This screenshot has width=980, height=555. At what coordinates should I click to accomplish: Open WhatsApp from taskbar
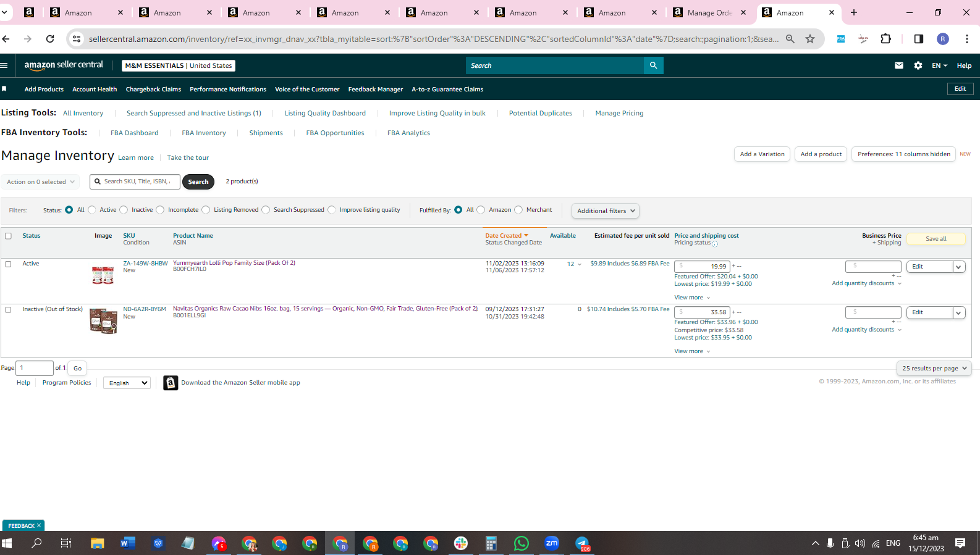pyautogui.click(x=522, y=543)
